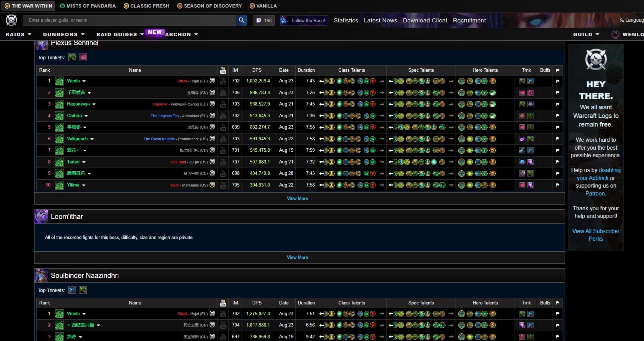Click the realm icon next to Hyjal (EU) in Plexus Sentinel

(x=212, y=81)
